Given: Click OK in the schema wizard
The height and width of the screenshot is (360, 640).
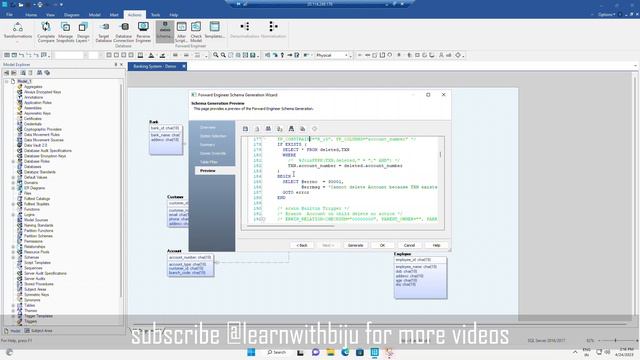Looking at the screenshot, I should pyautogui.click(x=382, y=245).
